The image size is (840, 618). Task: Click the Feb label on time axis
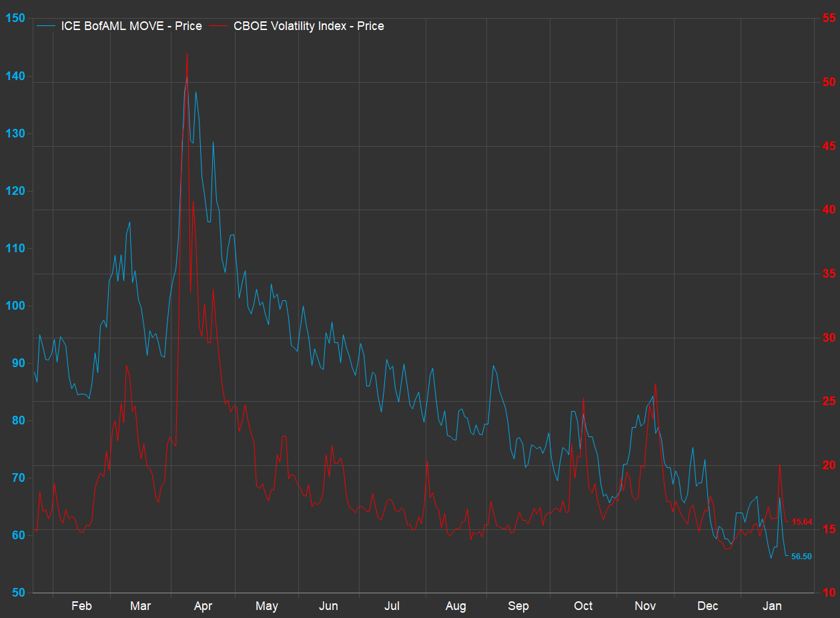point(81,606)
